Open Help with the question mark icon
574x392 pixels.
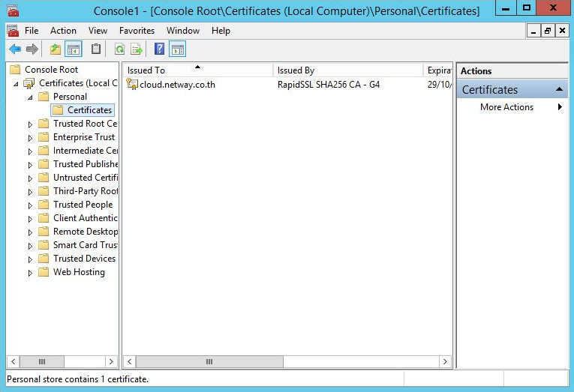coord(159,49)
